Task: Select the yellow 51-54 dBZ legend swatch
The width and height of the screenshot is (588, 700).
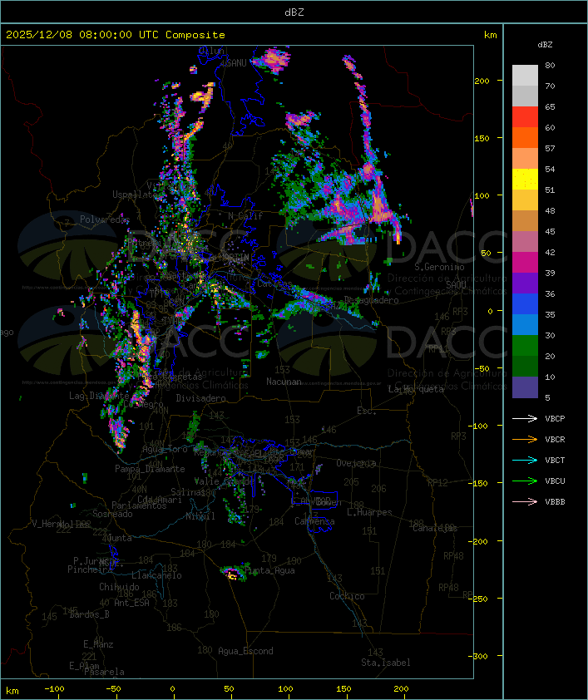Action: point(525,179)
